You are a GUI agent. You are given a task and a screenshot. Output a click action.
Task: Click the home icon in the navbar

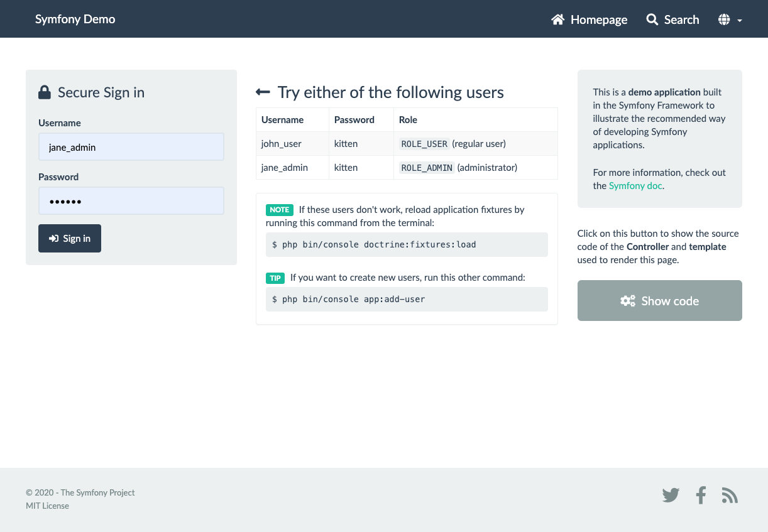pos(557,19)
